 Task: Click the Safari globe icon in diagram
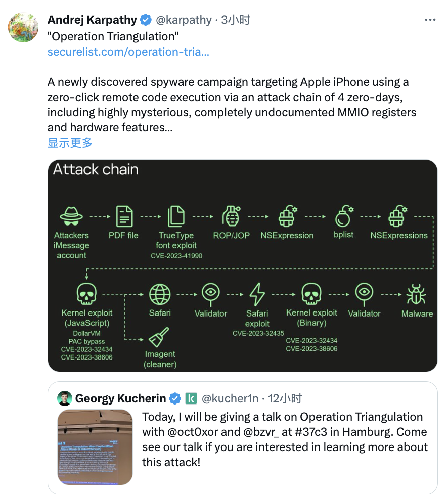coord(160,294)
